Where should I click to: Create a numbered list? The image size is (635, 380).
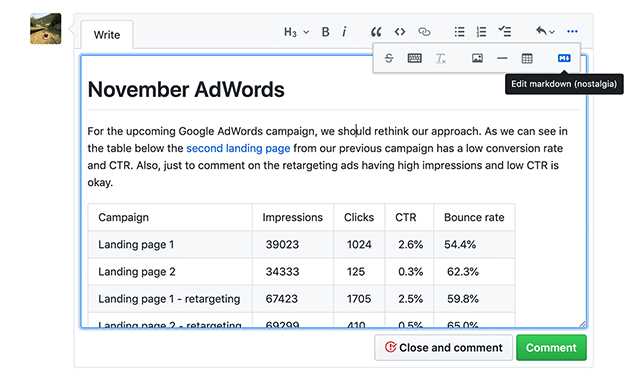pos(481,32)
